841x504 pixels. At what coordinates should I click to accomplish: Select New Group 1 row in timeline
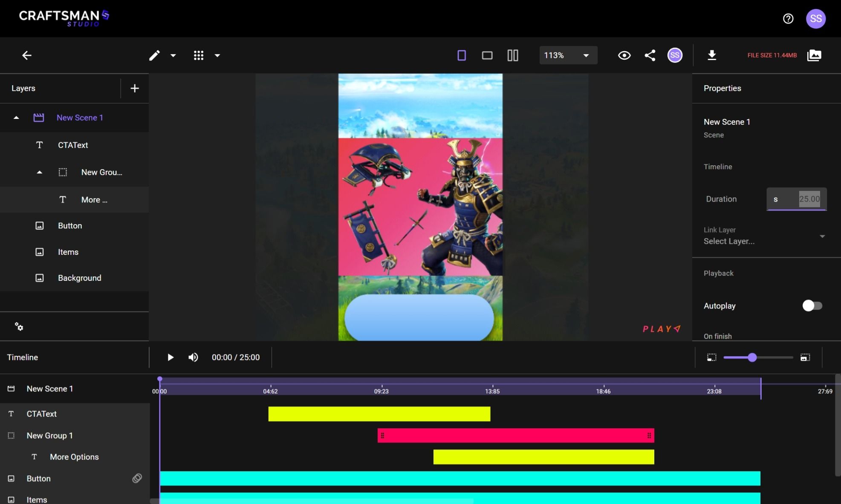click(75, 436)
